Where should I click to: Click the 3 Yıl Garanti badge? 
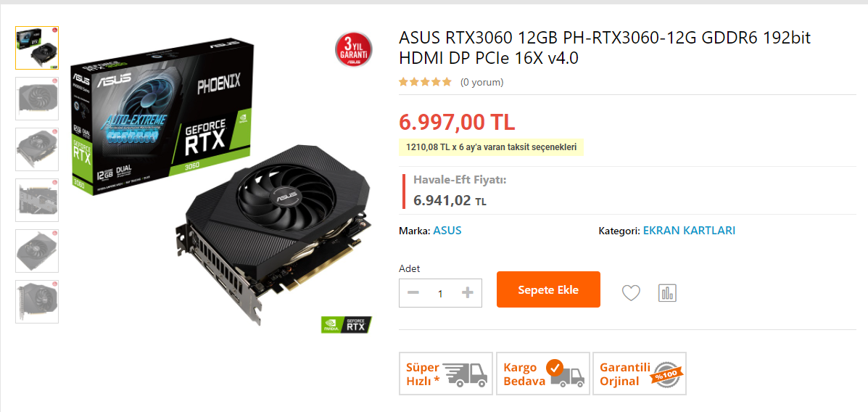point(354,49)
